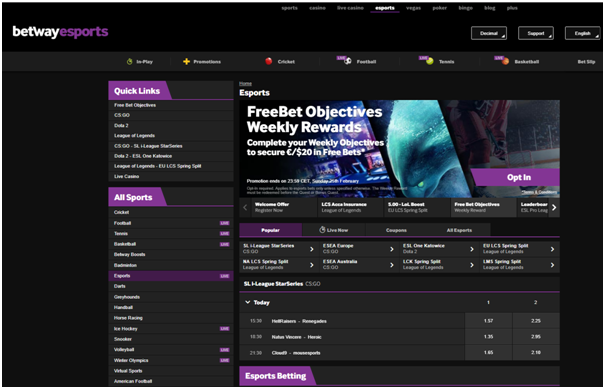Screen dimensions: 606x389
Task: Click Terms & Conditions on banner
Action: pos(539,192)
